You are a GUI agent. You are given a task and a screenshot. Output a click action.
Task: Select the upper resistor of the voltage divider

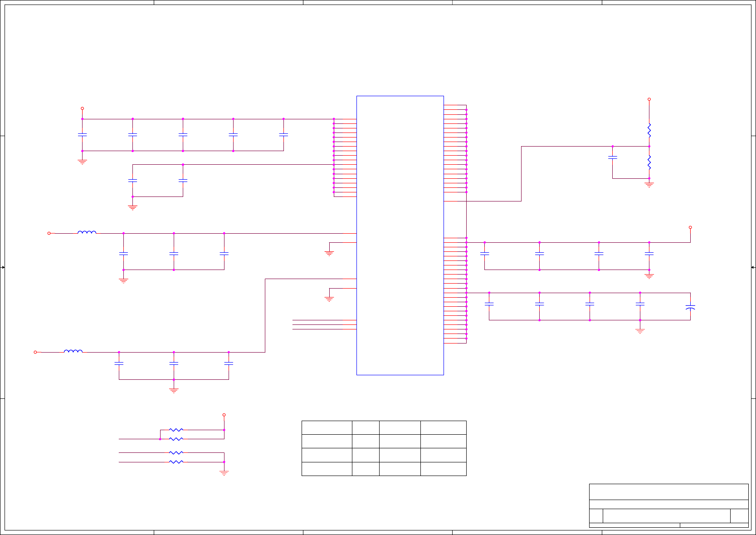pos(649,130)
